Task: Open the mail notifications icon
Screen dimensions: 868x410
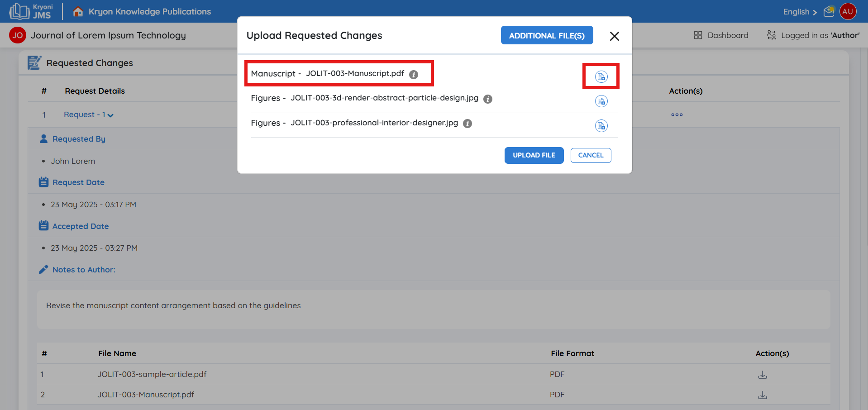Action: point(829,12)
